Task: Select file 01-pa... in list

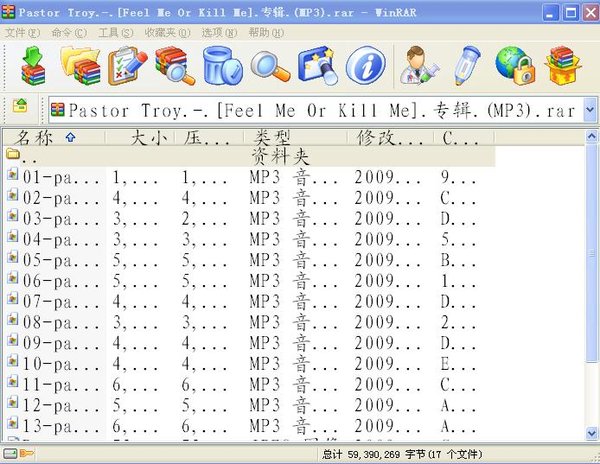Action: point(61,177)
